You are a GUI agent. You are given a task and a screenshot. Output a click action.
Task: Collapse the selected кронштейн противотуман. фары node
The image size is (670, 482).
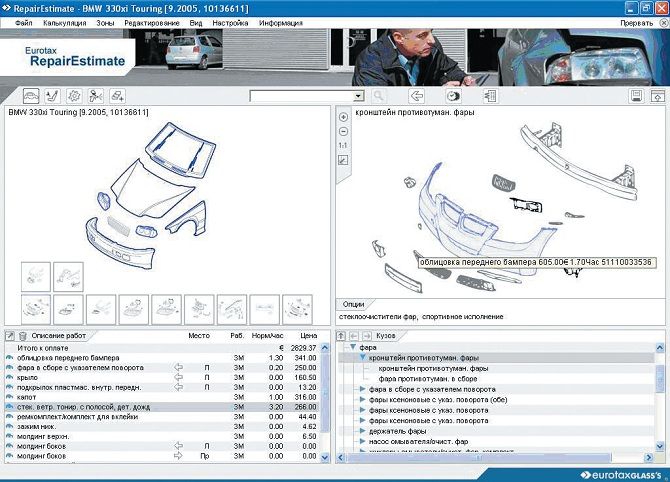pyautogui.click(x=362, y=358)
